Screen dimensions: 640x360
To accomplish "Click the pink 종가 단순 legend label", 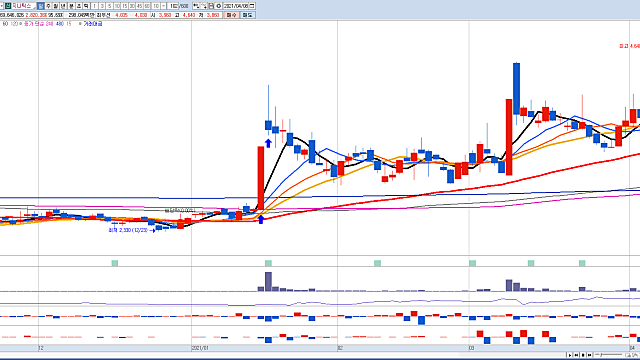I will [35, 24].
